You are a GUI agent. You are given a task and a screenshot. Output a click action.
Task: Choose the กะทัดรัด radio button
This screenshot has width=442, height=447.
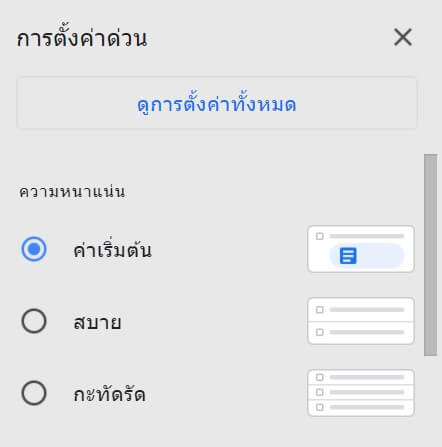(34, 393)
